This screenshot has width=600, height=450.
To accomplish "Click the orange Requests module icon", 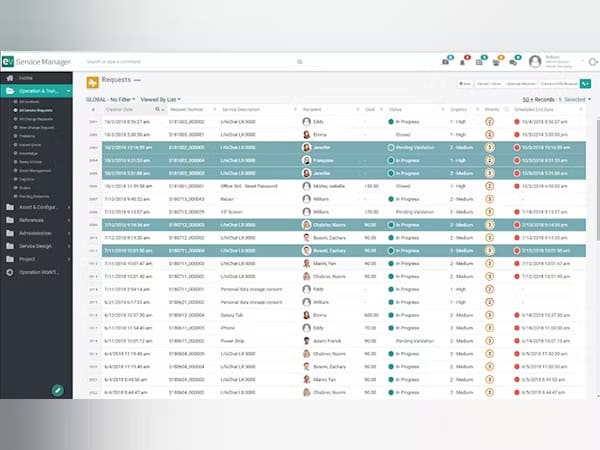I will point(93,83).
